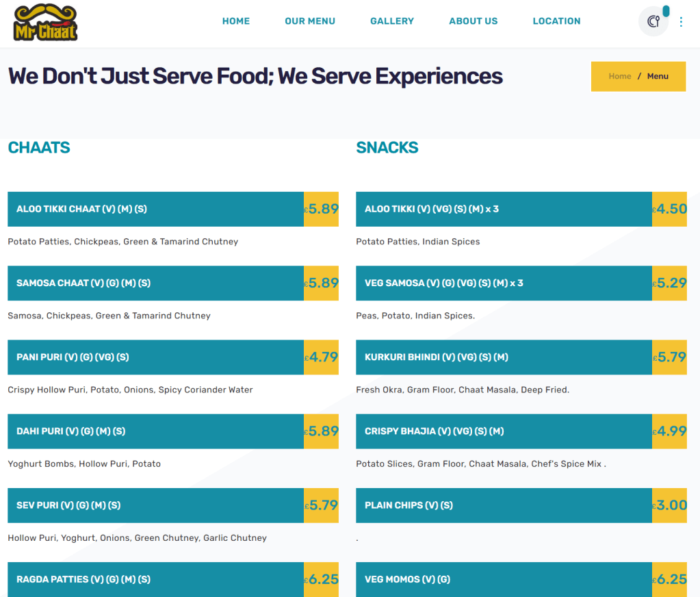The width and height of the screenshot is (700, 597).
Task: Open the LOCATION nav item
Action: click(556, 21)
